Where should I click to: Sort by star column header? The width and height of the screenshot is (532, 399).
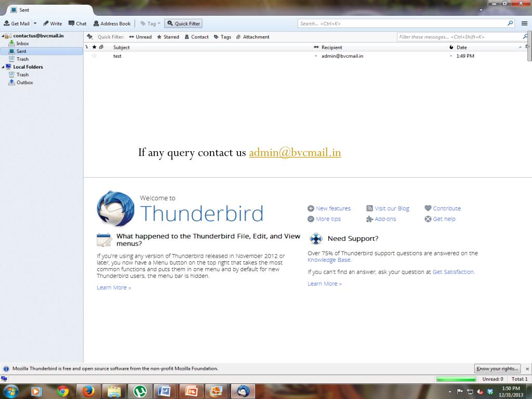pyautogui.click(x=95, y=47)
